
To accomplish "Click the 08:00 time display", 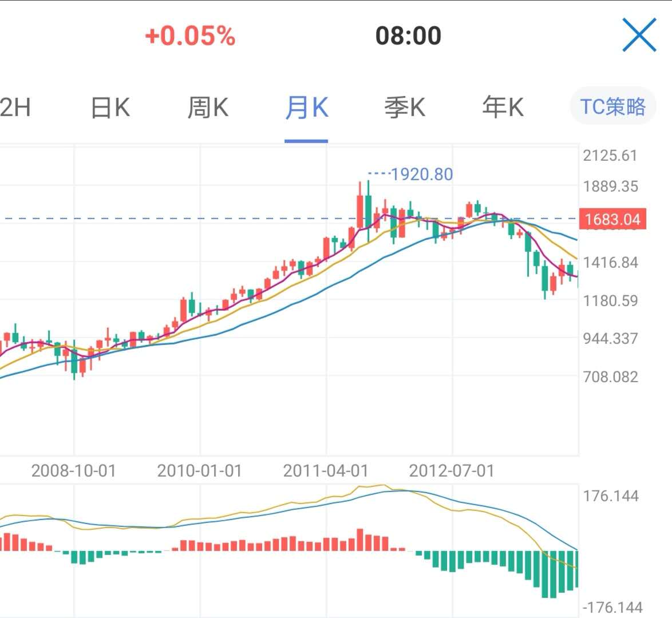I will (408, 36).
